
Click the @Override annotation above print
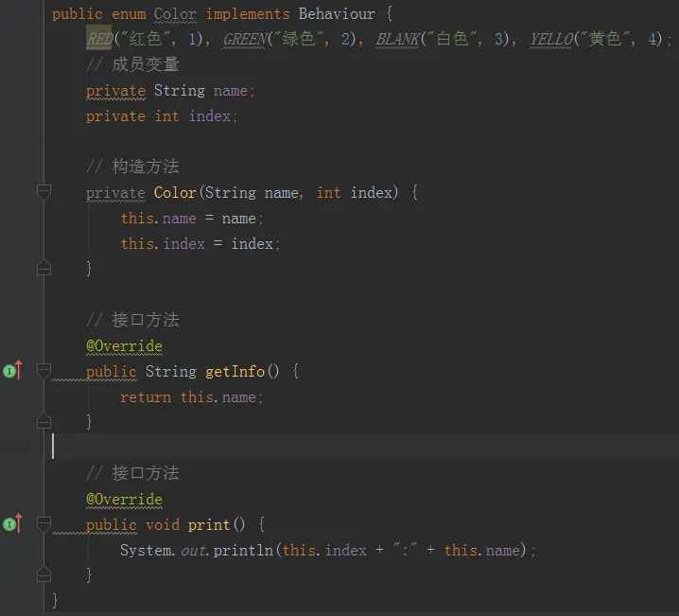point(124,499)
